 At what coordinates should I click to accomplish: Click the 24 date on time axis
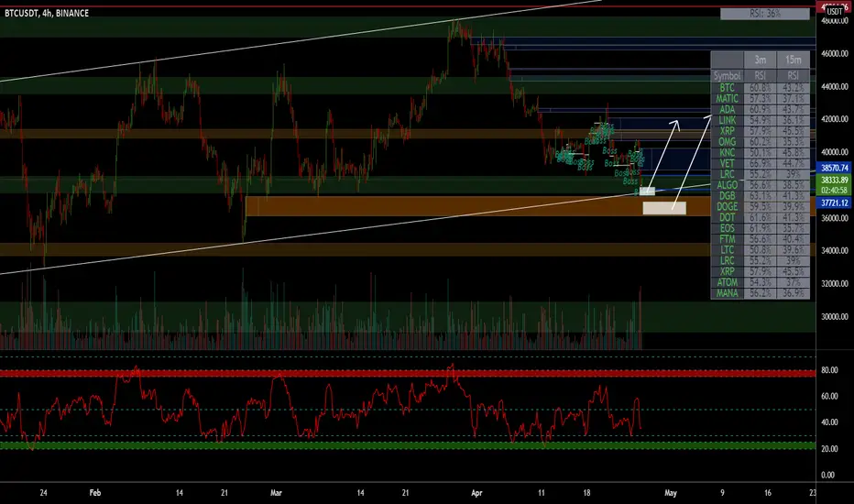coord(44,493)
